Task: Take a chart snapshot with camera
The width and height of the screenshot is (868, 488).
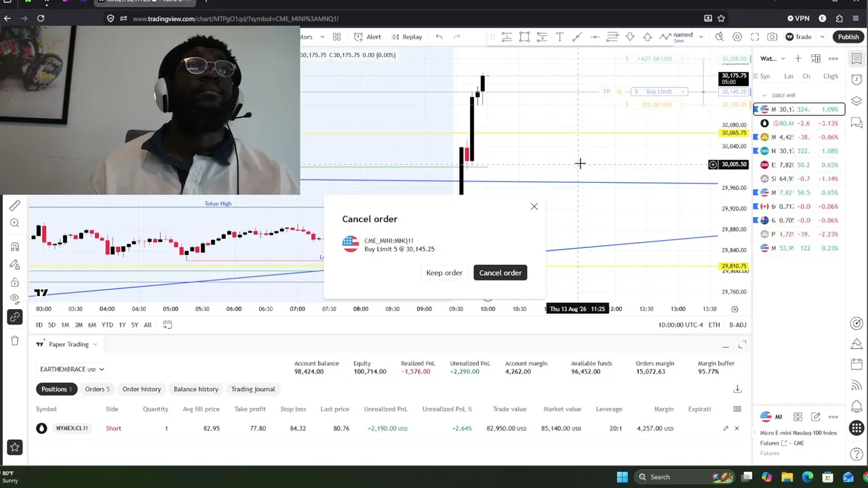Action: click(x=772, y=37)
